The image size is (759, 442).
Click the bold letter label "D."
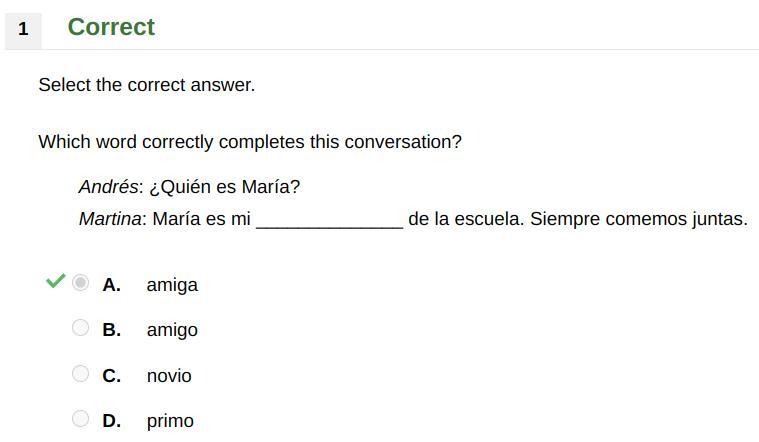pyautogui.click(x=112, y=421)
